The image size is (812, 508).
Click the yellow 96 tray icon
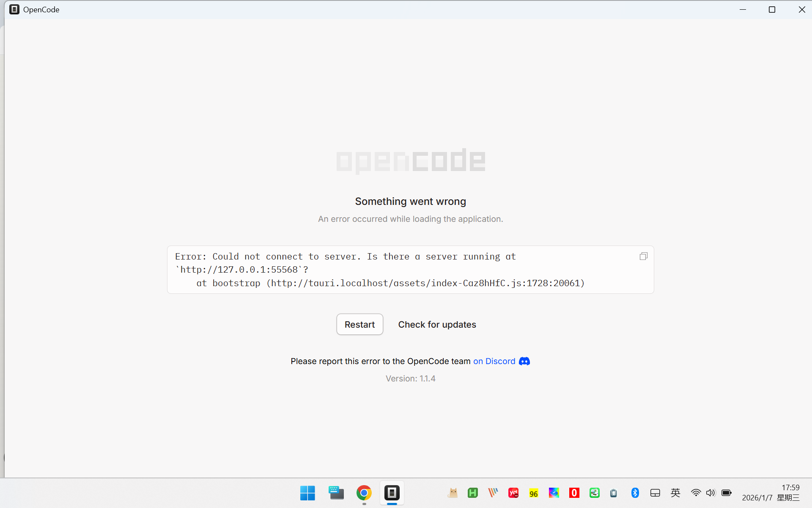click(534, 493)
